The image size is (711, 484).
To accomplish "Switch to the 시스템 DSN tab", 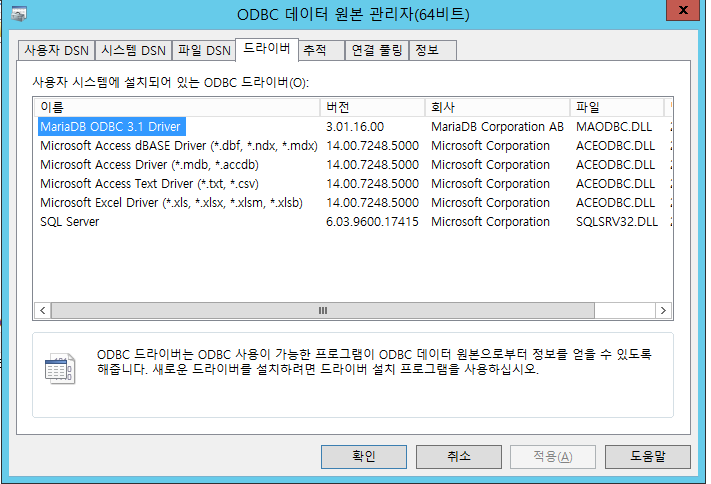I will (x=133, y=50).
